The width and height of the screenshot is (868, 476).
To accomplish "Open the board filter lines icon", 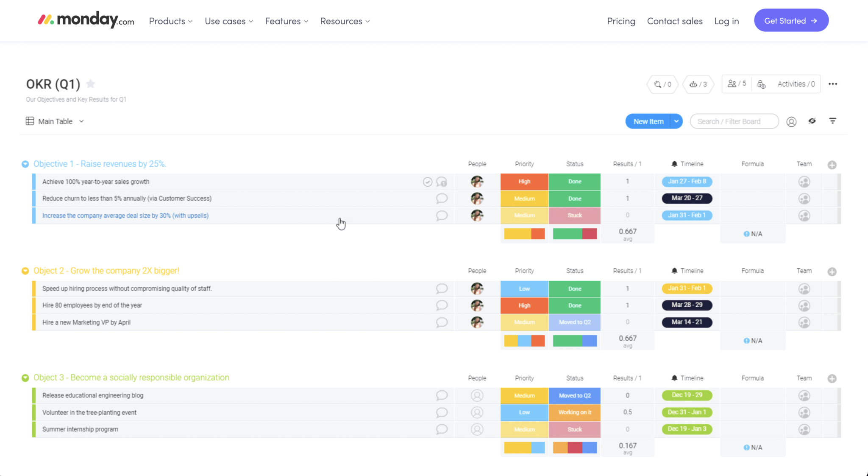I will point(832,121).
